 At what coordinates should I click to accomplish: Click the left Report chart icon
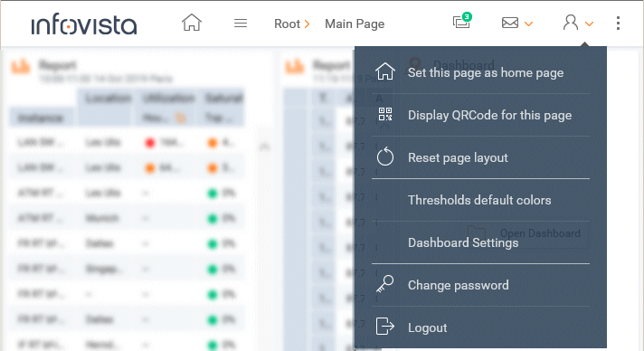21,67
